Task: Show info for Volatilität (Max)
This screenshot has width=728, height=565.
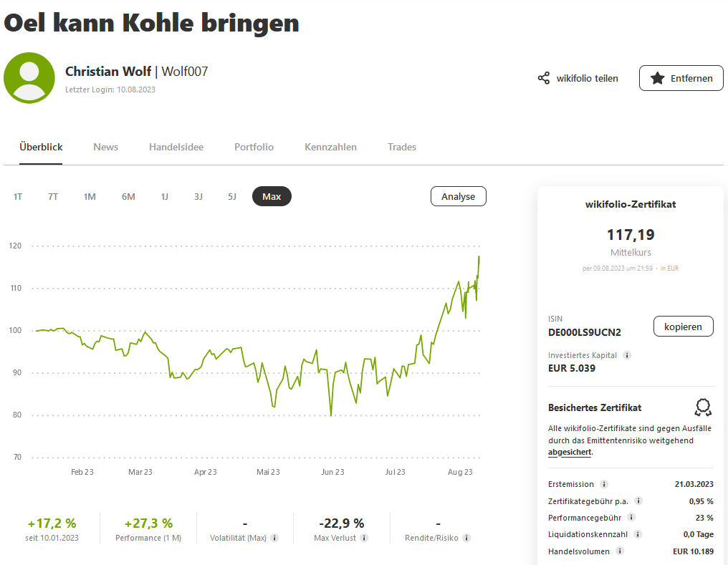Action: pyautogui.click(x=274, y=538)
